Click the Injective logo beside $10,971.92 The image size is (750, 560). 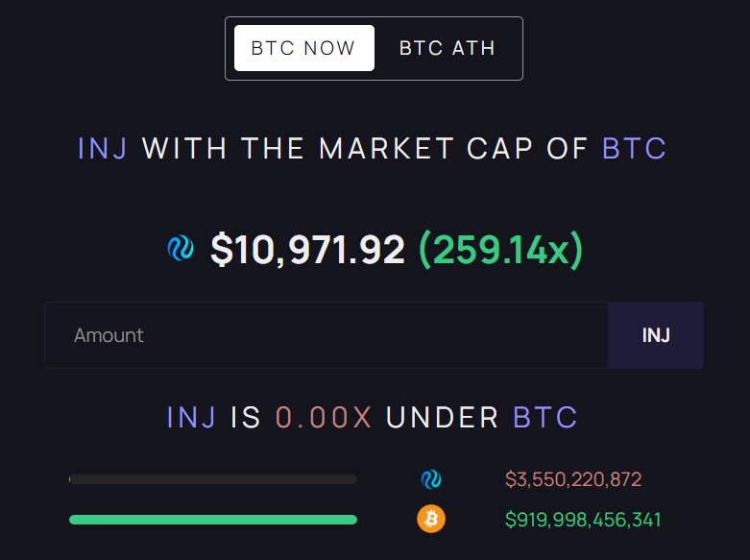[181, 249]
